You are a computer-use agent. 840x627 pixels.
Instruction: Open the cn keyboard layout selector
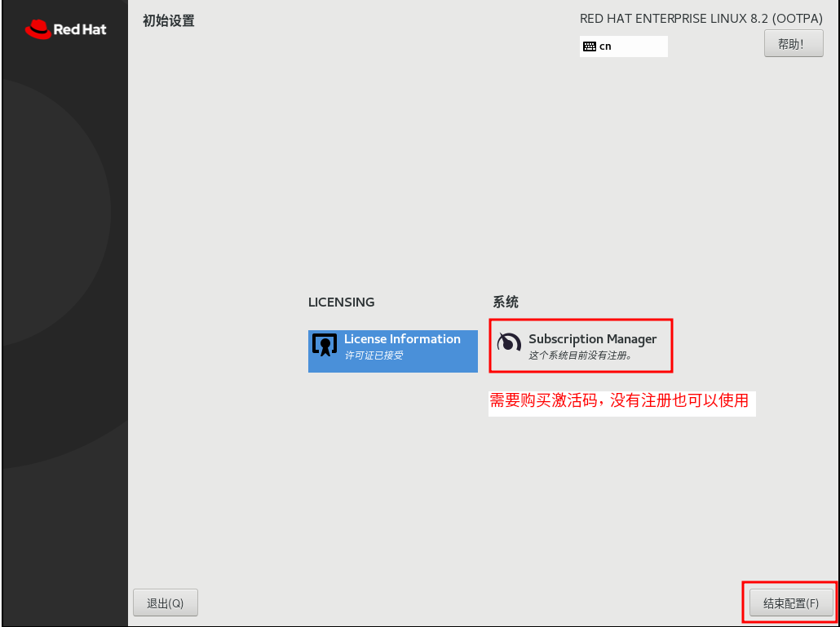point(624,46)
